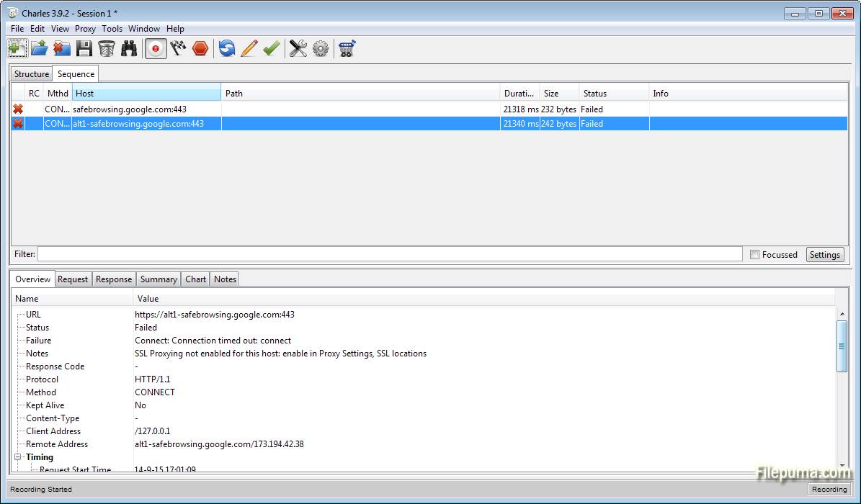Collapse the Timing tree node
Screen dimensions: 861x504
point(17,457)
